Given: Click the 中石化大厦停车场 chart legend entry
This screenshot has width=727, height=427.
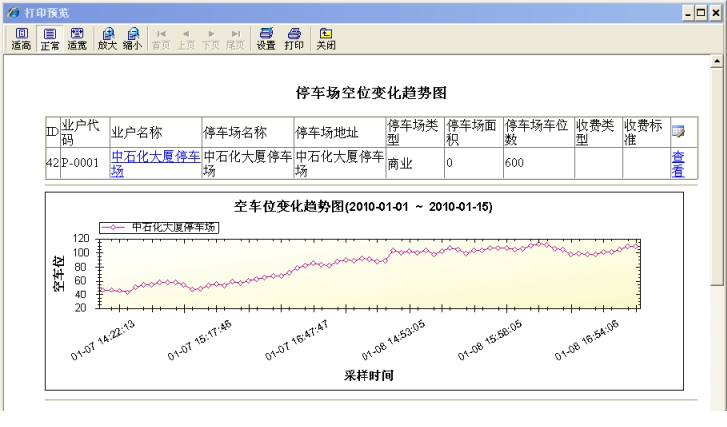Looking at the screenshot, I should tap(160, 228).
